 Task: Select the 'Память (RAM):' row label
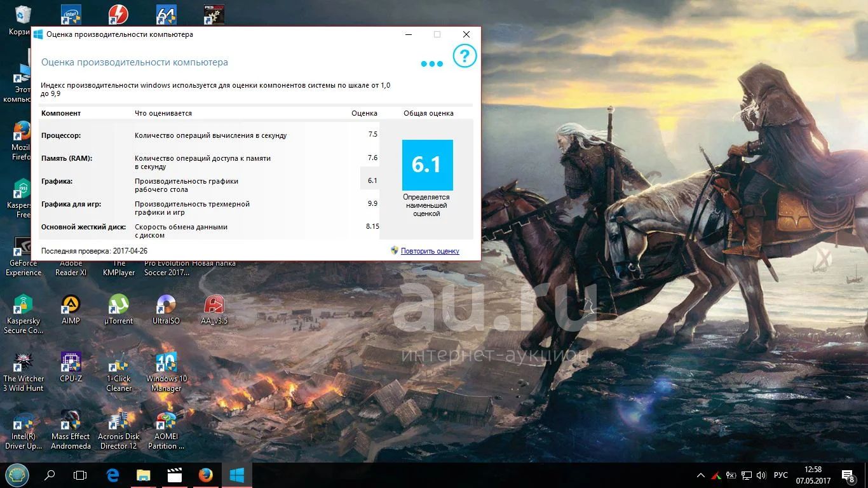[67, 158]
